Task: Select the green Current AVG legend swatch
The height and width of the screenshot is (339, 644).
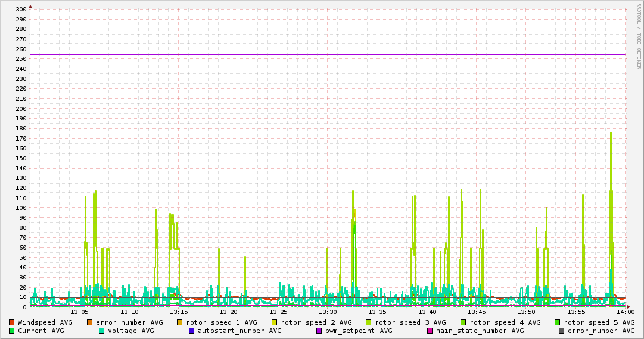Action: point(12,331)
